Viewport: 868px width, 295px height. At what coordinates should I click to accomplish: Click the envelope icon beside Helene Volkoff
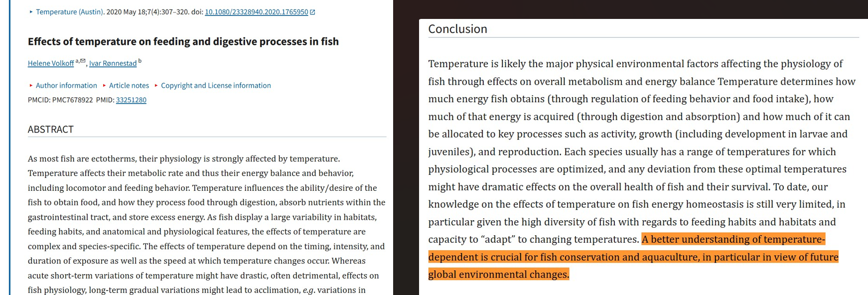[83, 60]
